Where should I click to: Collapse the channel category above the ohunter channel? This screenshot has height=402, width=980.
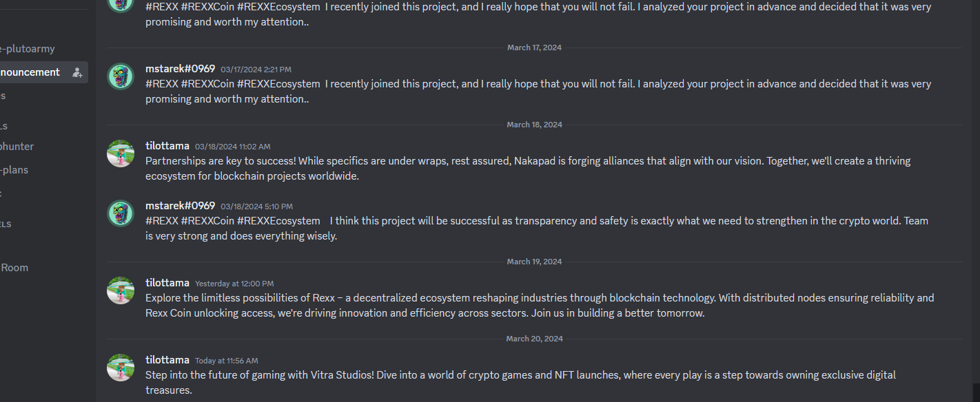(x=4, y=126)
